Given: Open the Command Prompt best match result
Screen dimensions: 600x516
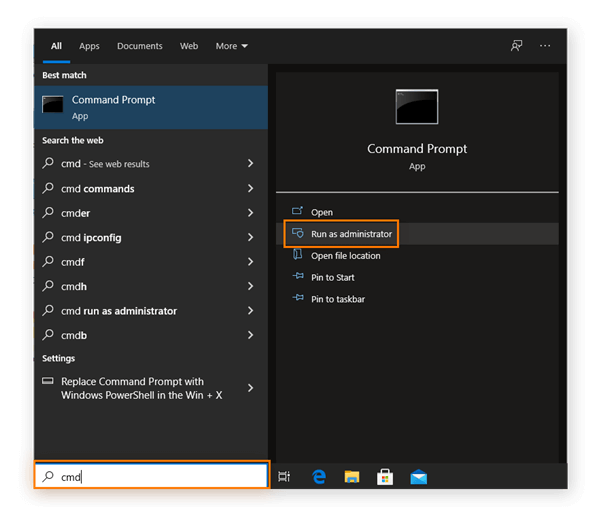Looking at the screenshot, I should [150, 107].
